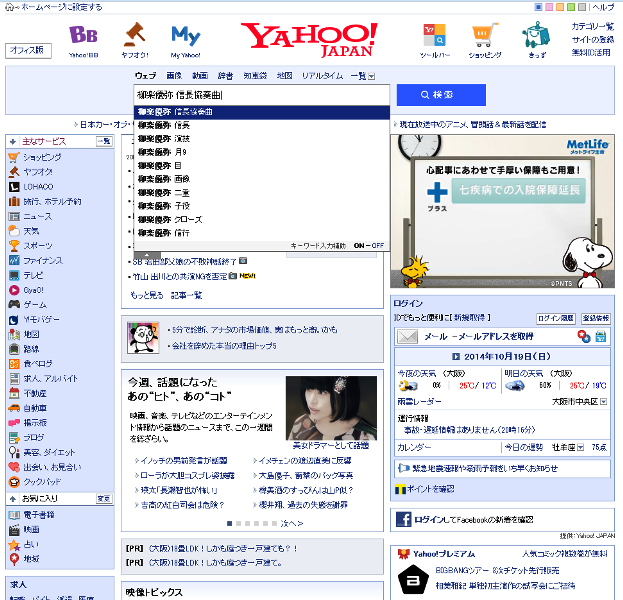Open the woman's photo in weekly topics
Image resolution: width=623 pixels, height=600 pixels.
tap(331, 408)
